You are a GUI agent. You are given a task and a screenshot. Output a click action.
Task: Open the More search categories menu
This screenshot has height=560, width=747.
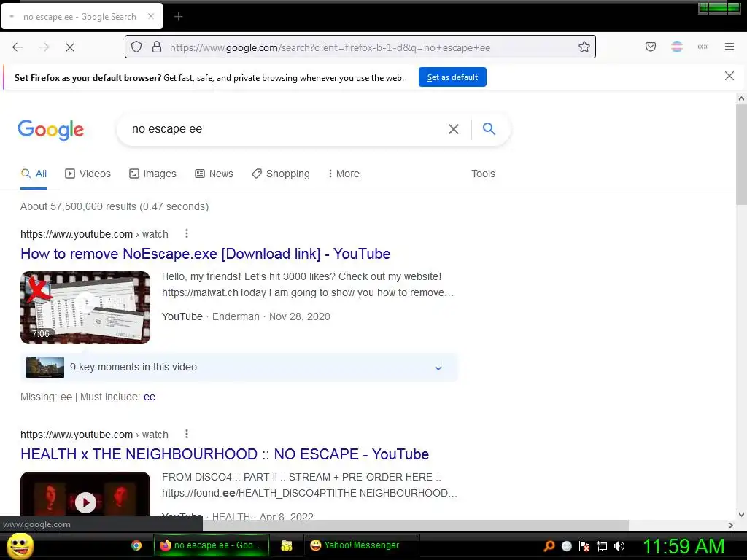coord(344,174)
